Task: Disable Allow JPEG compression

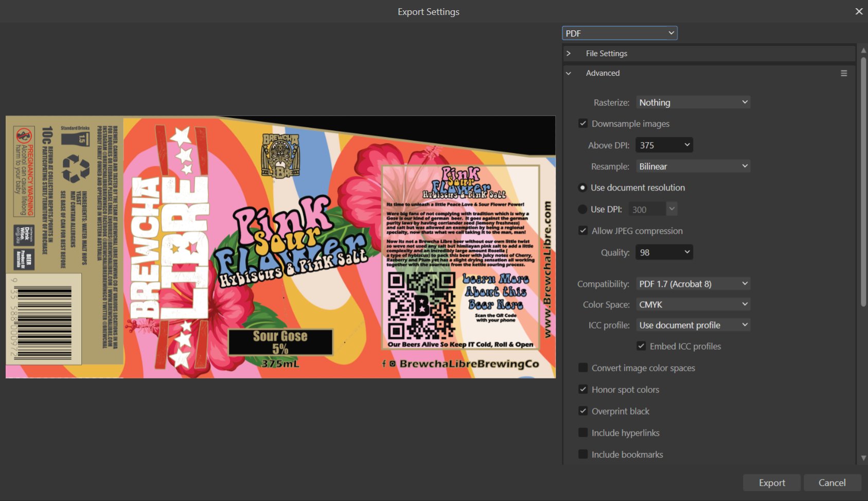Action: pyautogui.click(x=583, y=231)
